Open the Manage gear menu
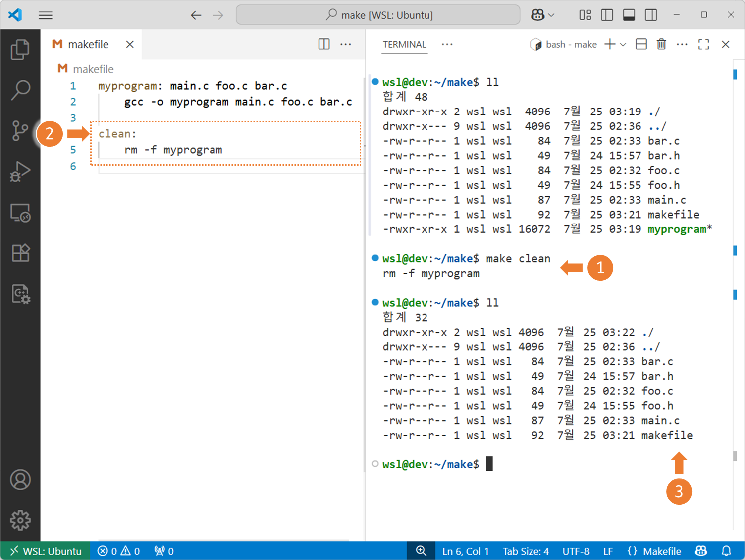The width and height of the screenshot is (745, 560). tap(20, 520)
